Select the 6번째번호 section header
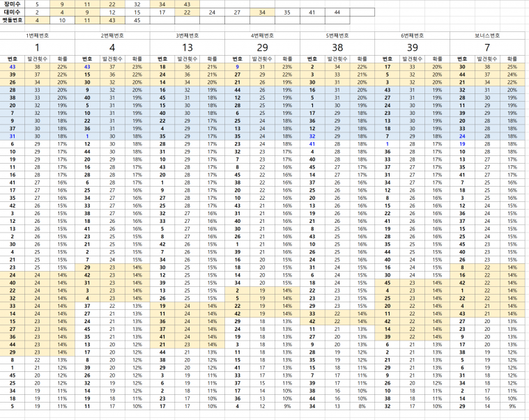Image resolution: width=529 pixels, height=420 pixels. [x=412, y=36]
